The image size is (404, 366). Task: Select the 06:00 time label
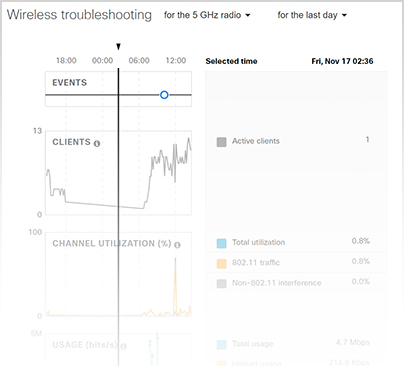(139, 61)
